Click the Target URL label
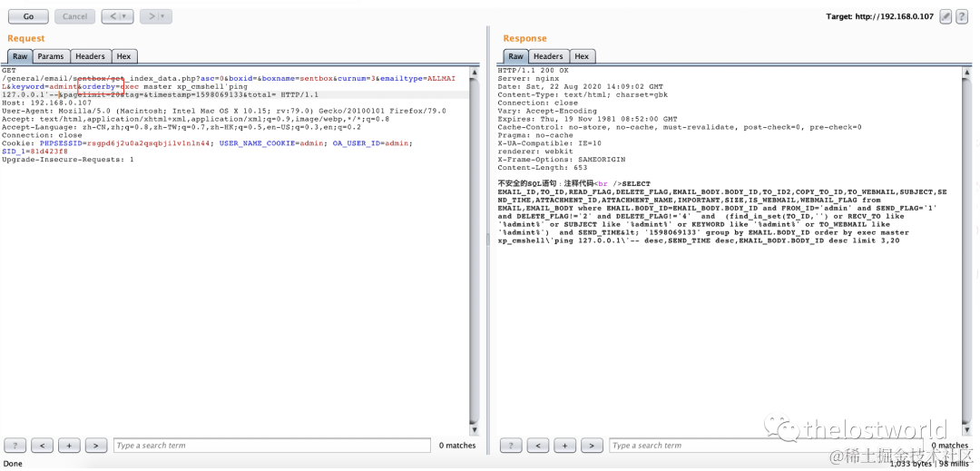The height and width of the screenshot is (471, 980). tap(880, 17)
